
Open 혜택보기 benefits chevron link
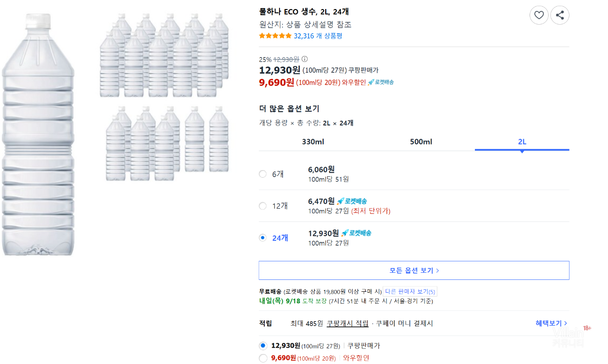(551, 323)
